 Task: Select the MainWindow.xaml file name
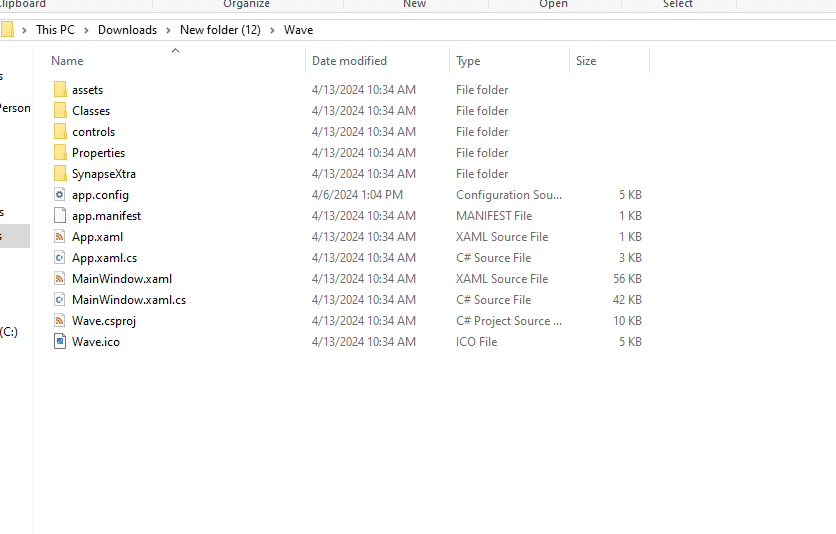[x=122, y=279]
